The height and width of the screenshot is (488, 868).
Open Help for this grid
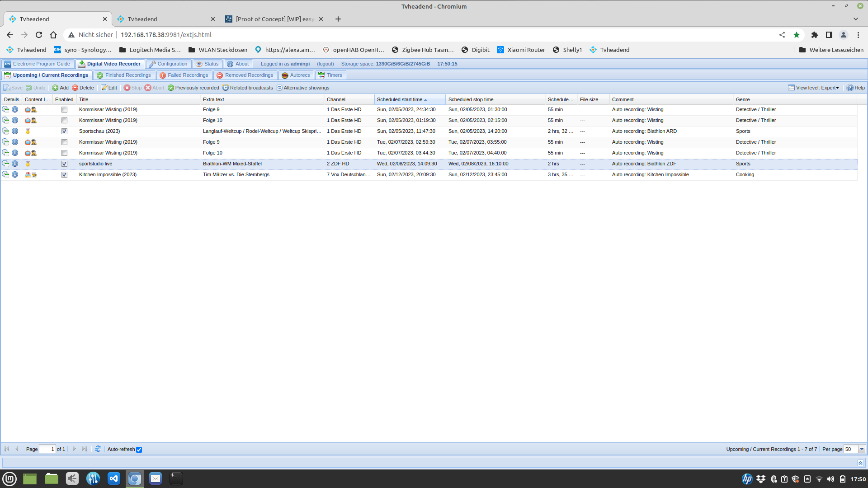tap(856, 88)
